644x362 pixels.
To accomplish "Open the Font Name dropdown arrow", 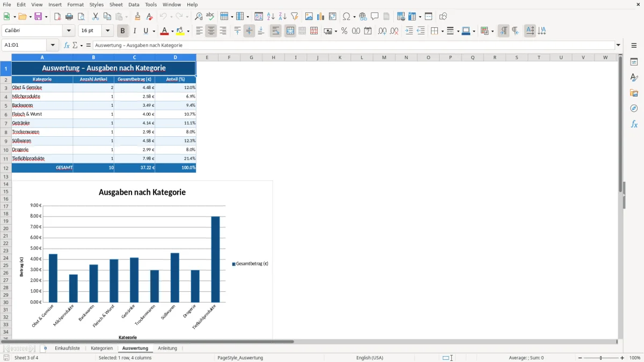I will point(68,31).
